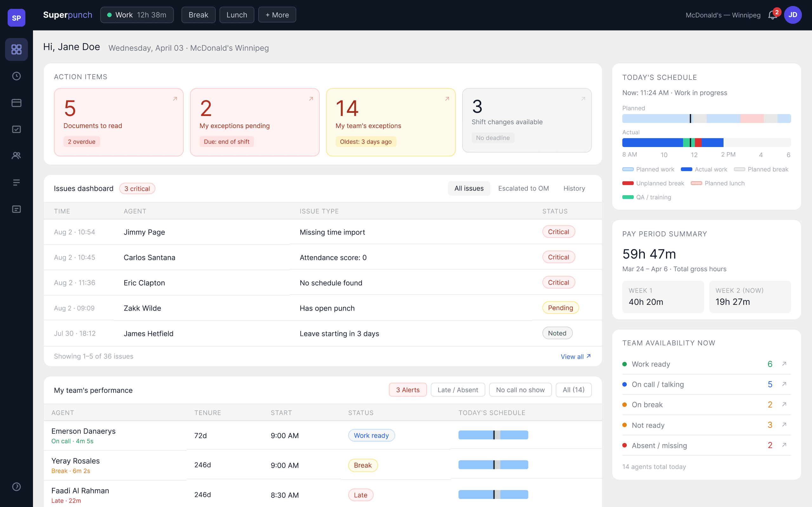Open the team people icon in sidebar
This screenshot has width=812, height=507.
pos(16,156)
